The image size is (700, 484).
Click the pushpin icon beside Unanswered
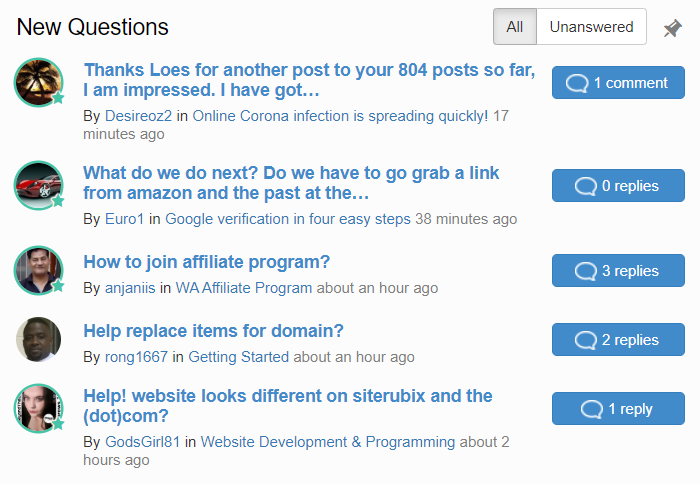pos(672,28)
